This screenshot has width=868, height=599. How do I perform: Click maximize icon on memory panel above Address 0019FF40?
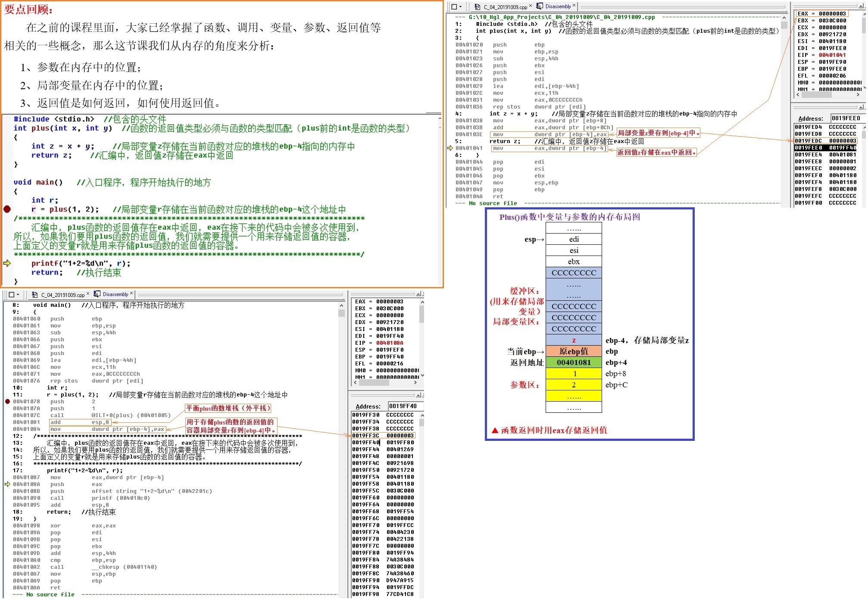tap(418, 395)
